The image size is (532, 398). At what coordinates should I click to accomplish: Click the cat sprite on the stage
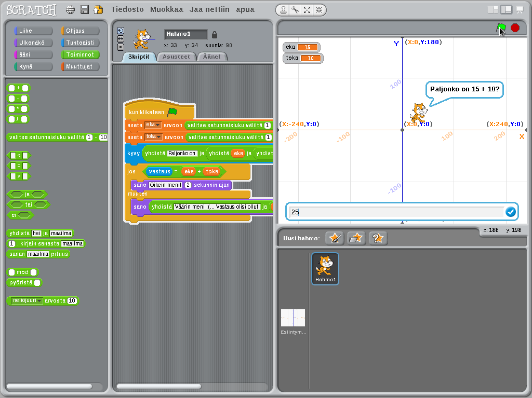coord(419,113)
